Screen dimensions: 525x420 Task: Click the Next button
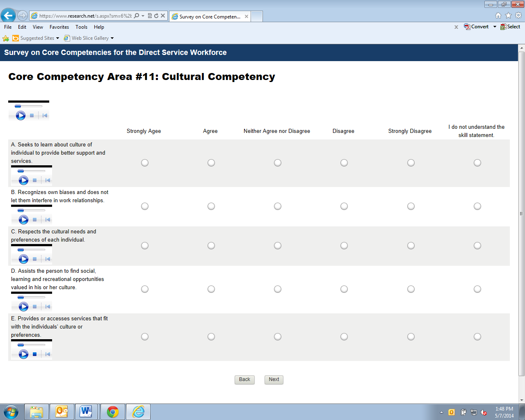click(x=274, y=379)
